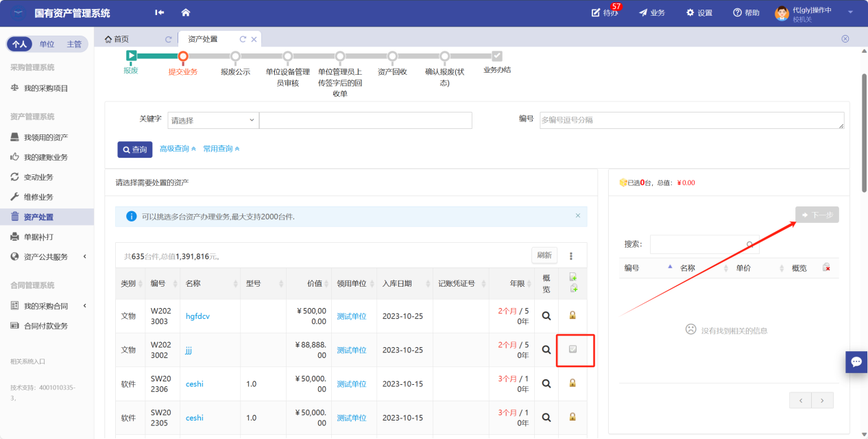
Task: Dismiss the blue info tip banner
Action: point(577,215)
